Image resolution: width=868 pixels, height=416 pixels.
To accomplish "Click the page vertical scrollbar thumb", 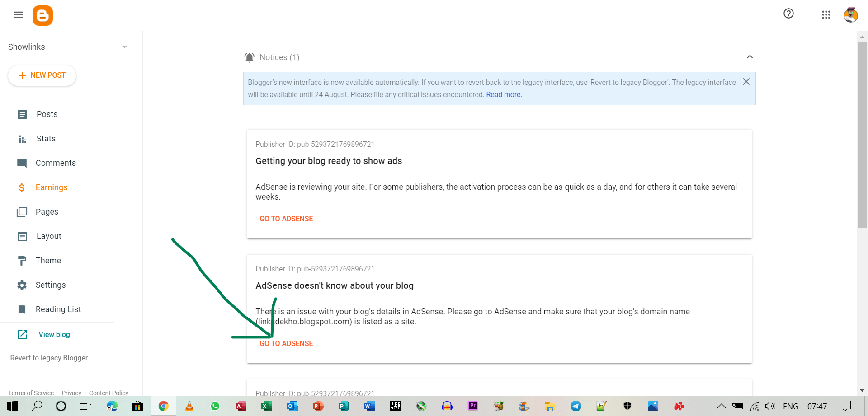I will pos(862,135).
